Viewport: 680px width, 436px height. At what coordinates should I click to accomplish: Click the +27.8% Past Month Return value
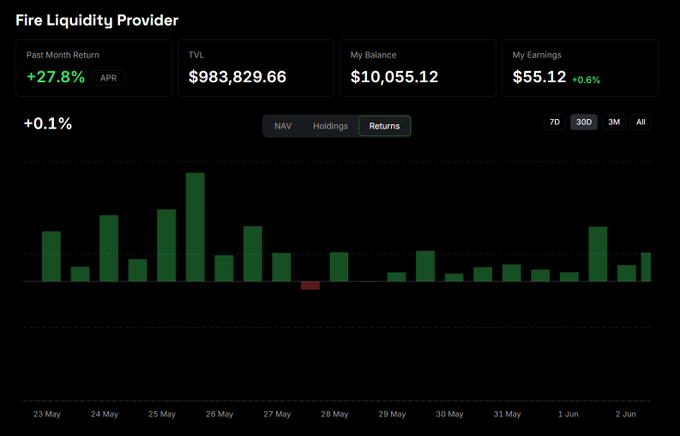pos(56,77)
